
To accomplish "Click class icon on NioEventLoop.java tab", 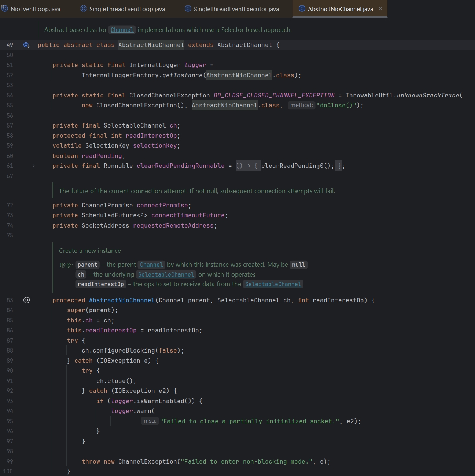I will pyautogui.click(x=4, y=8).
